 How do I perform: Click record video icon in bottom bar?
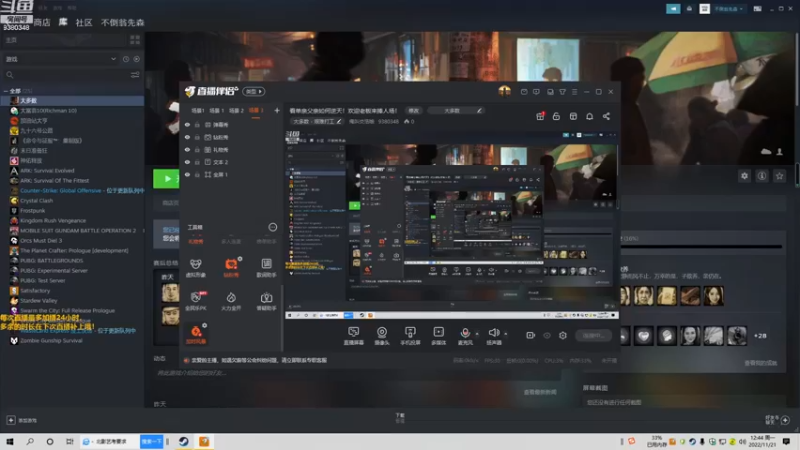click(x=531, y=335)
